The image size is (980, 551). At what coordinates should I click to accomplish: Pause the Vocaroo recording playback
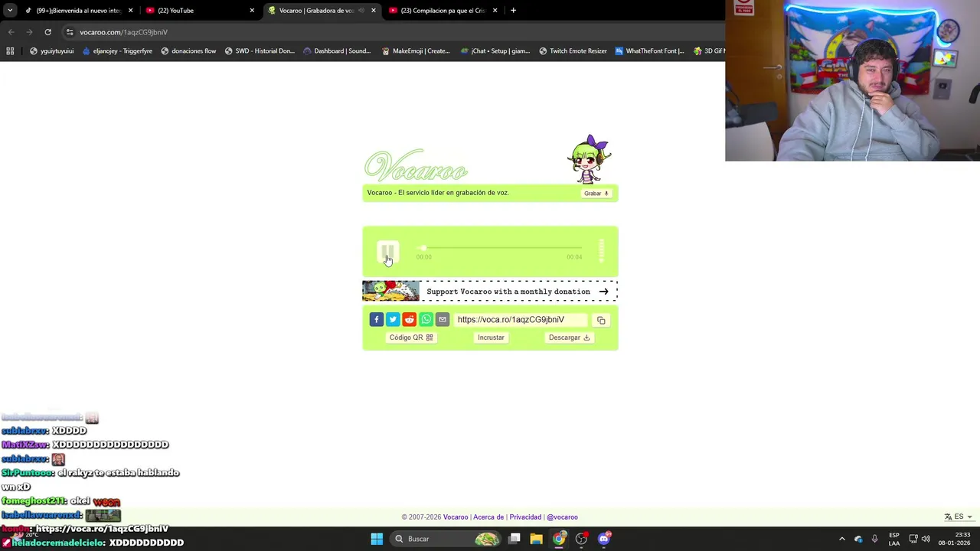coord(387,252)
